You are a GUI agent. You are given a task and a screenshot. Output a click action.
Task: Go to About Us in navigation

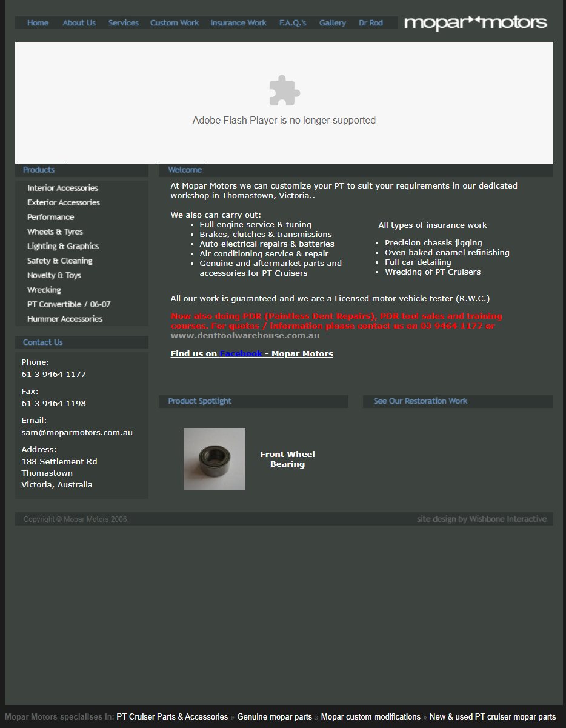tap(79, 23)
